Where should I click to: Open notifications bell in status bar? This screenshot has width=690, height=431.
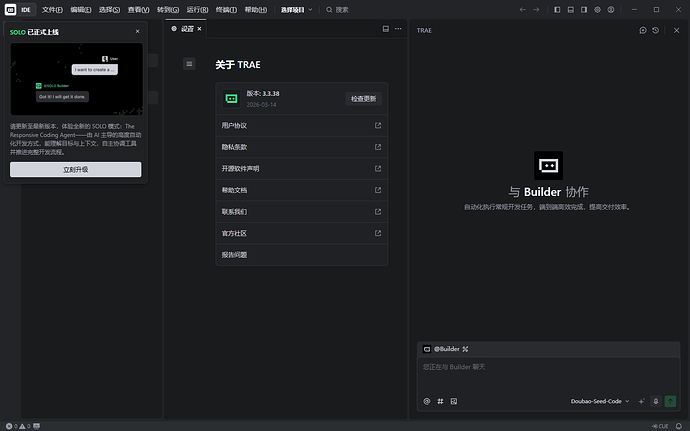pyautogui.click(x=679, y=426)
